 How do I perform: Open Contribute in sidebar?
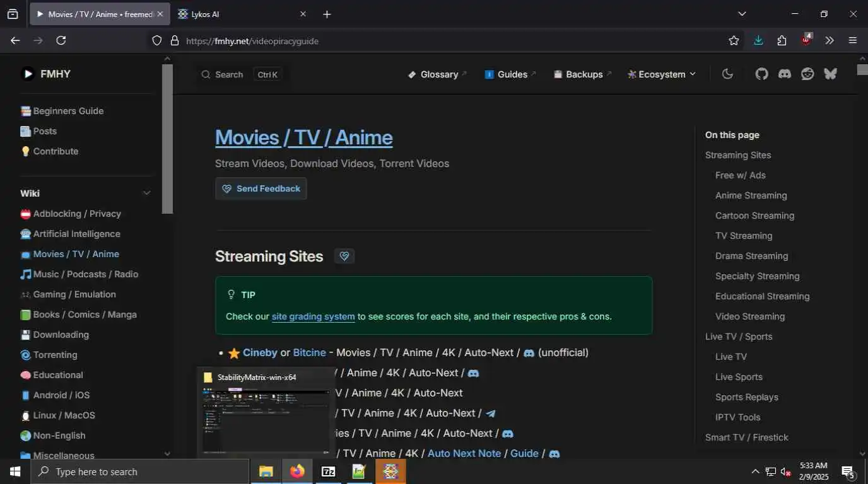pyautogui.click(x=49, y=151)
